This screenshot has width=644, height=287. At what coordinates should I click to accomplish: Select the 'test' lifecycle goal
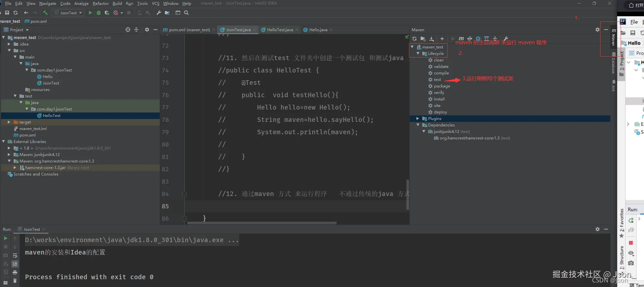[437, 79]
